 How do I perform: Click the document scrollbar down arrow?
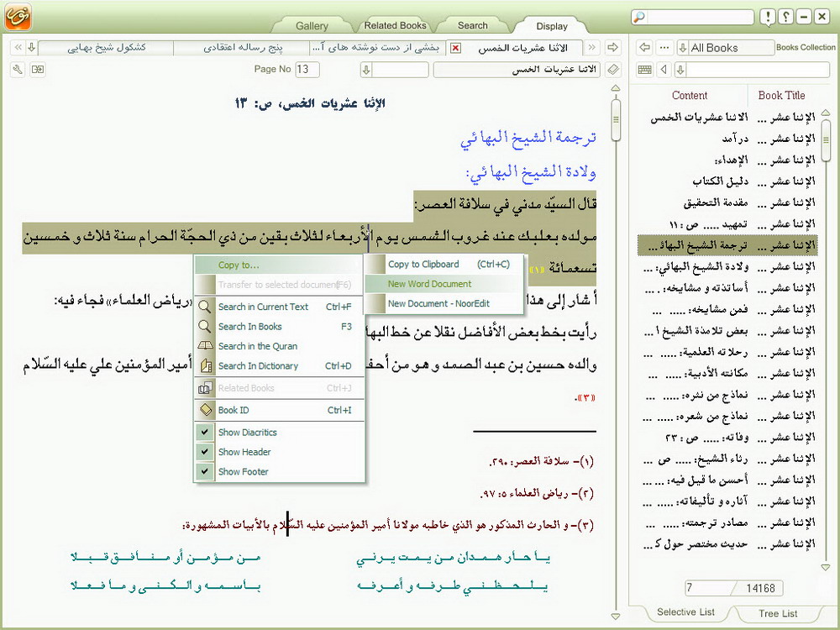(x=616, y=617)
